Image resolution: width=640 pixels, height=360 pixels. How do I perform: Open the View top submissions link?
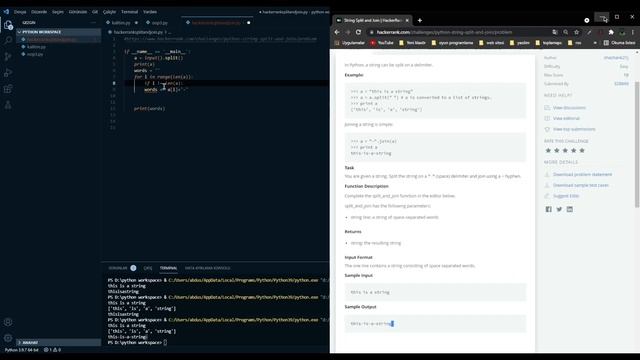tap(574, 129)
